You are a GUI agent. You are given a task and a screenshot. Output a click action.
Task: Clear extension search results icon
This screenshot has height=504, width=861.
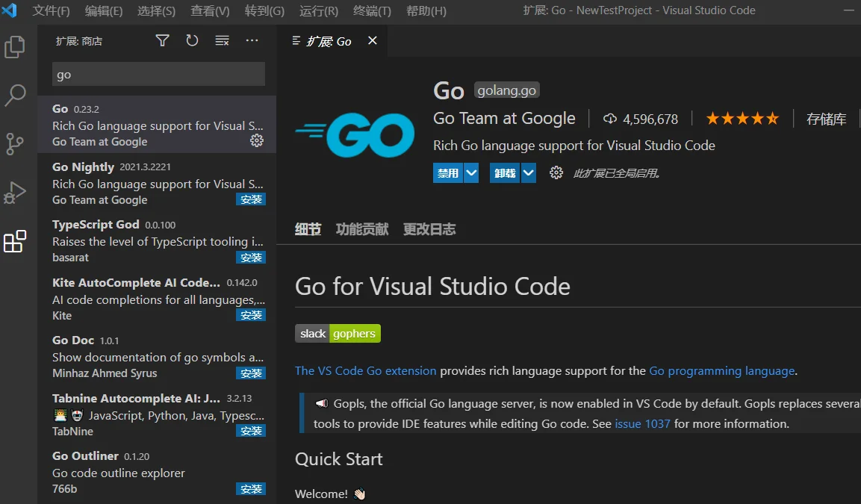point(222,40)
